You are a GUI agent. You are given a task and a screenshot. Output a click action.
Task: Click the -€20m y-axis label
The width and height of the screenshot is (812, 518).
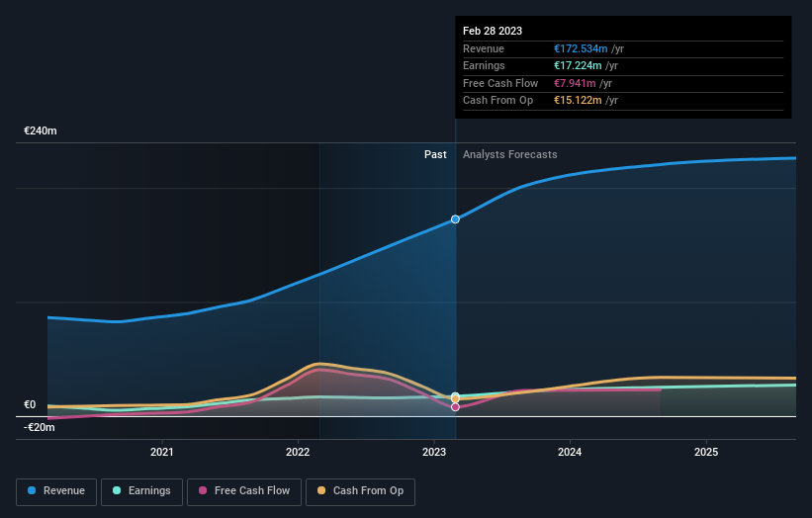click(39, 427)
